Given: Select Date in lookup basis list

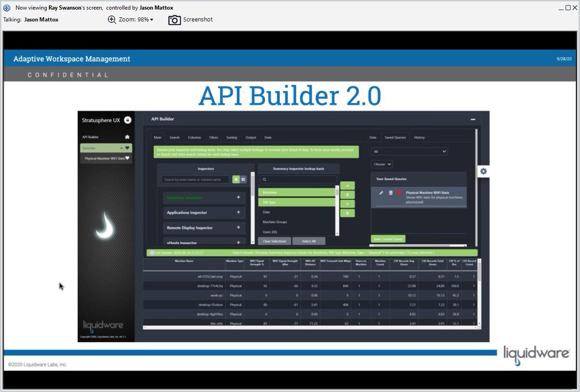Looking at the screenshot, I should [x=296, y=212].
